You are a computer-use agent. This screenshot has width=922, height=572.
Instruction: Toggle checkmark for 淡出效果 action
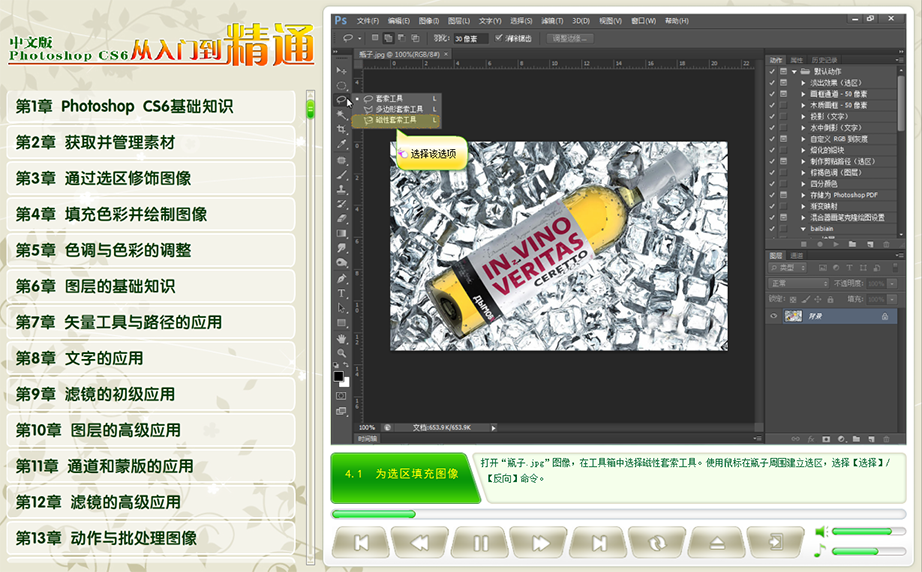click(x=772, y=82)
